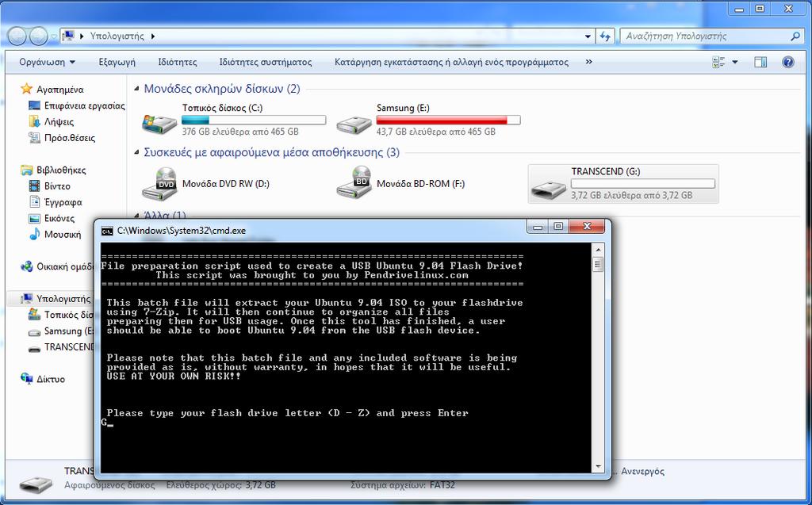Toggle the preview pane icon
Image resolution: width=812 pixels, height=505 pixels.
[x=760, y=62]
